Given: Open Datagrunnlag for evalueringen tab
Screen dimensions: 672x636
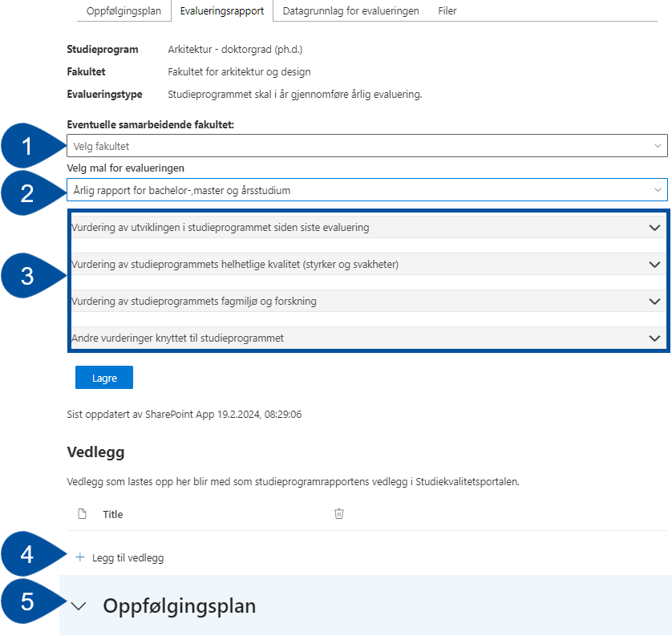Looking at the screenshot, I should click(350, 10).
